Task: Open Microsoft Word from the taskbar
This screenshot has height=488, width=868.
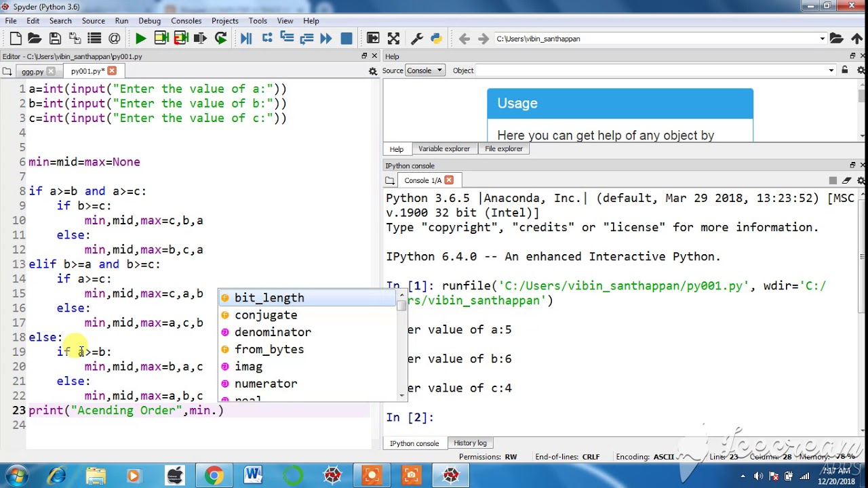Action: pyautogui.click(x=253, y=475)
